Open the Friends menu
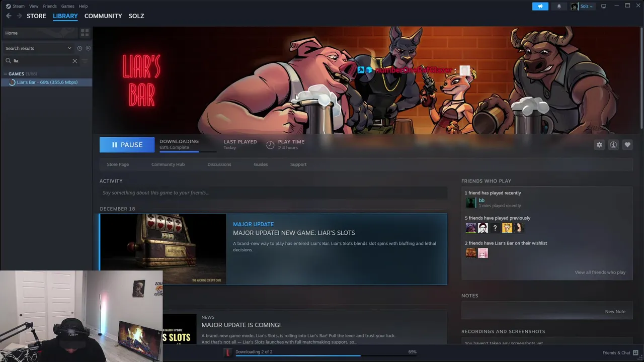Viewport: 644px width, 362px height. (x=50, y=6)
